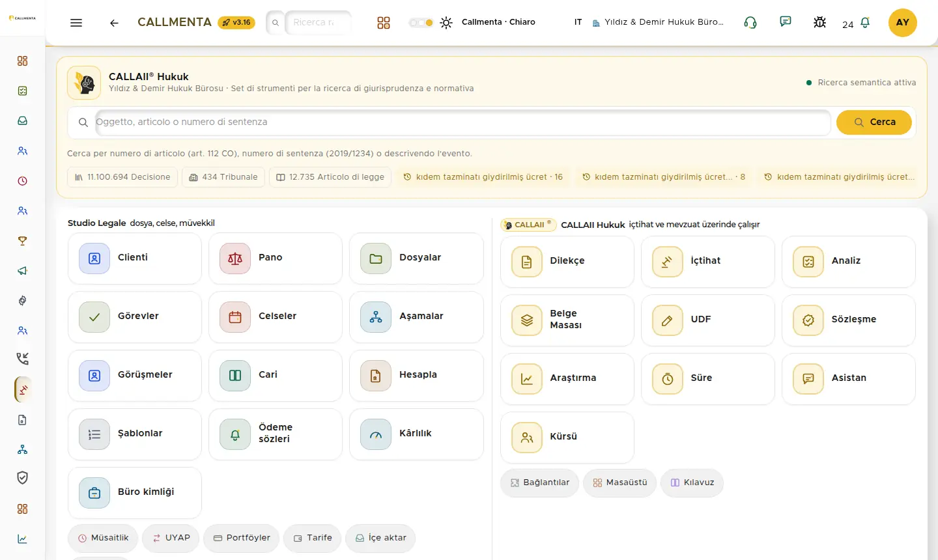Select the Müsaitlik shortcut chip

tap(103, 539)
